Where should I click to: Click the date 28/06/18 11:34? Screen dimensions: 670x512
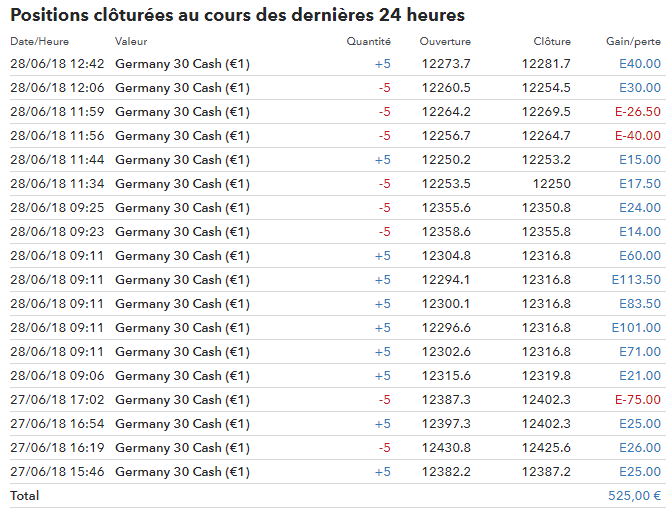[57, 183]
